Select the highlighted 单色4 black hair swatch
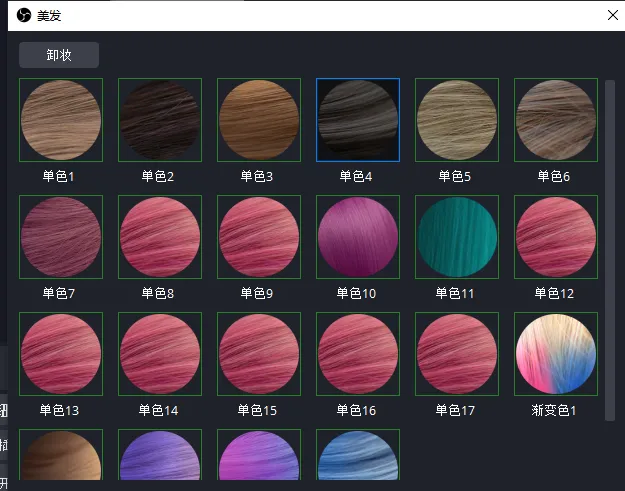625x491 pixels. click(358, 120)
